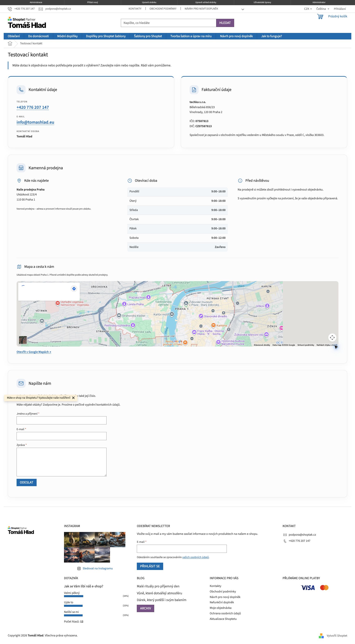Image resolution: width=355 pixels, height=644 pixels.
Task: Open the Otevřít v Google Mapách link
Action: 34,352
